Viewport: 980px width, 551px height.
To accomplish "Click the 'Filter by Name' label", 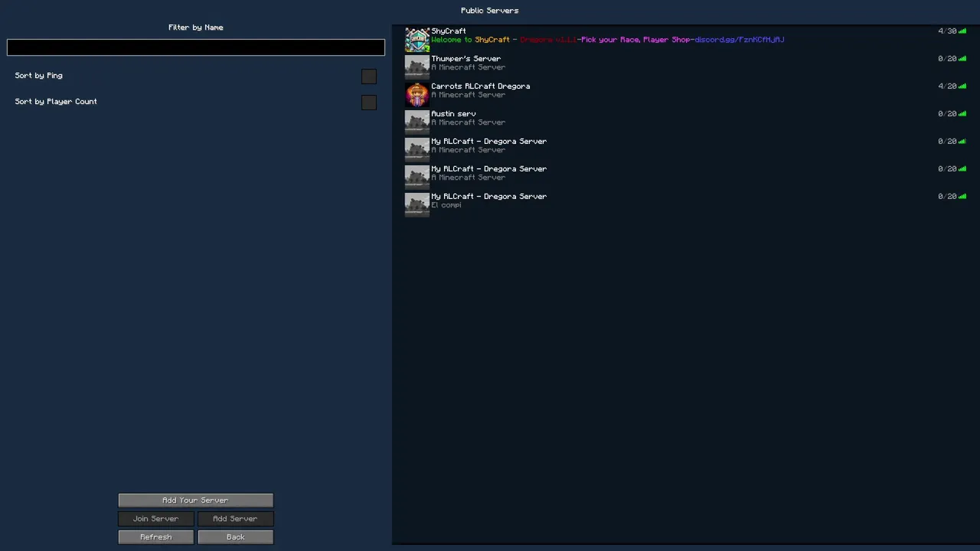I will pos(196,28).
